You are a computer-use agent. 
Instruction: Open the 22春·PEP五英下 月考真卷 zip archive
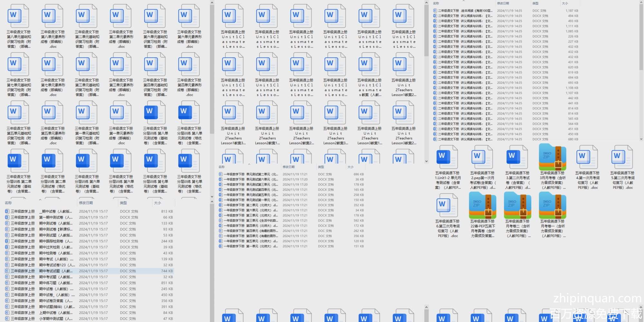[482, 206]
